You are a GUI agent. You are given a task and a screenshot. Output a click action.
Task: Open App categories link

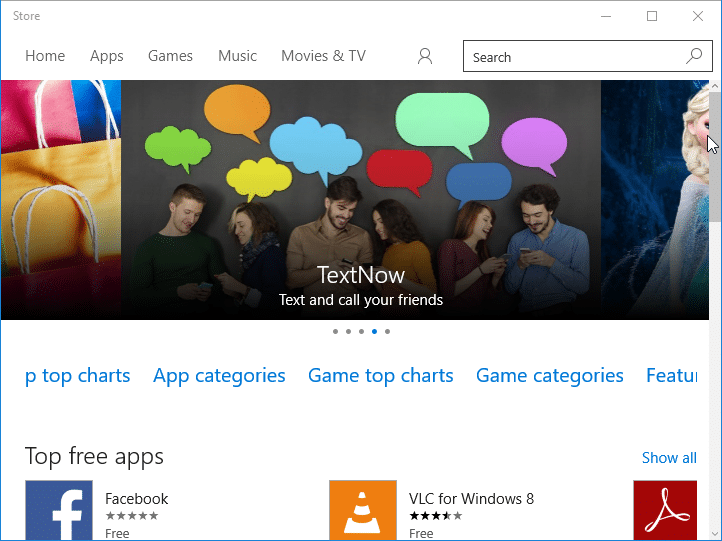(219, 376)
